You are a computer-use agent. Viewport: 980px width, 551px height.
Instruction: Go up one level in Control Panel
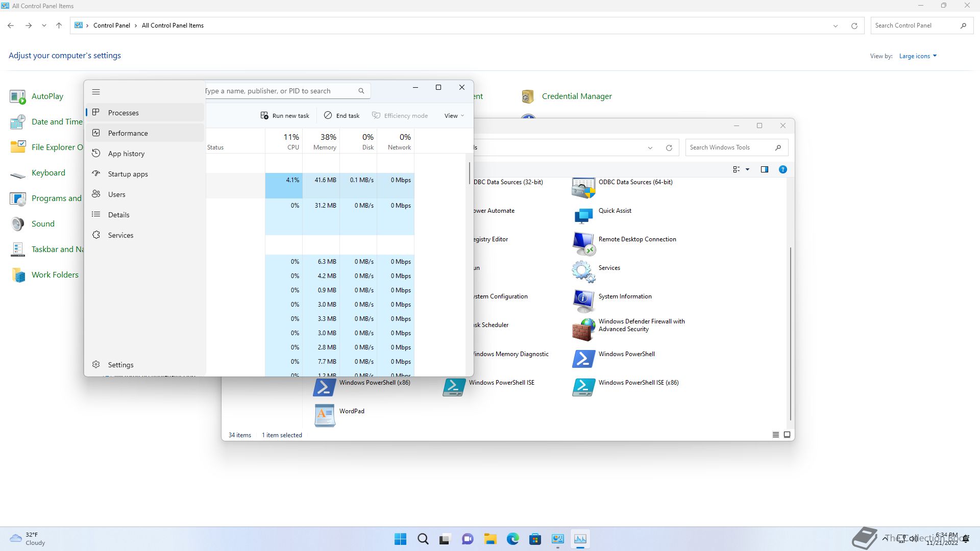pyautogui.click(x=59, y=26)
